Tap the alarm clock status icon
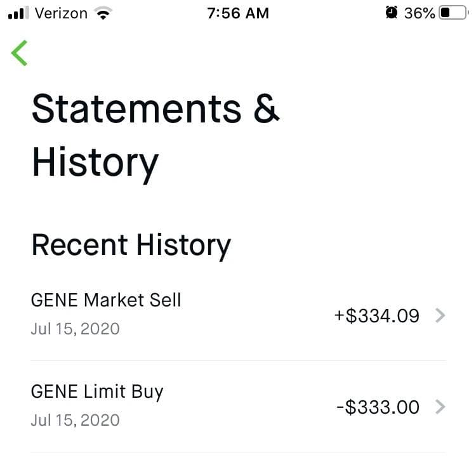 [x=392, y=13]
